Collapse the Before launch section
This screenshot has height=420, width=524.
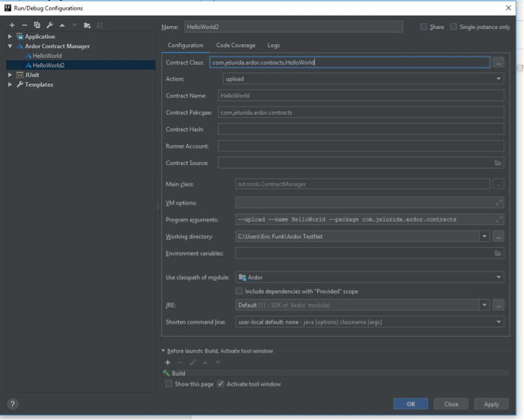click(x=163, y=351)
